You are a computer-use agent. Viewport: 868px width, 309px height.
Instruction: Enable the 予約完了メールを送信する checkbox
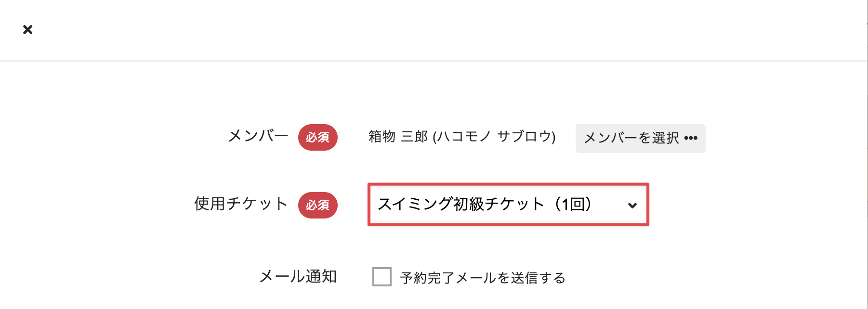(x=381, y=277)
